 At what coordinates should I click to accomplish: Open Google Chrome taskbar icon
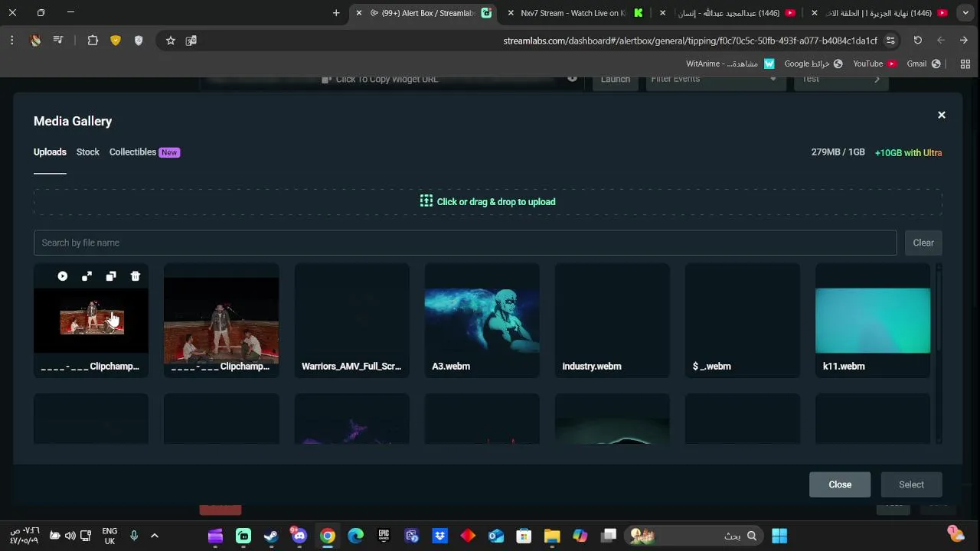[328, 536]
